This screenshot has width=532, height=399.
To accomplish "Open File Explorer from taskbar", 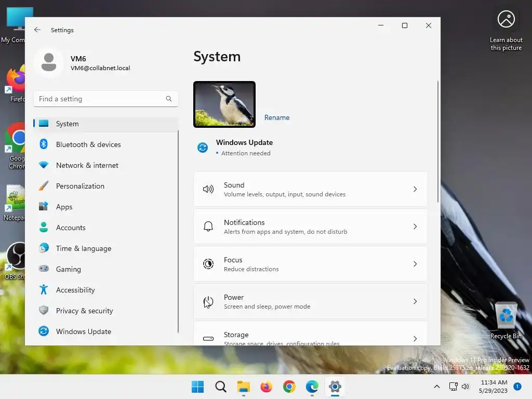I will click(x=243, y=387).
